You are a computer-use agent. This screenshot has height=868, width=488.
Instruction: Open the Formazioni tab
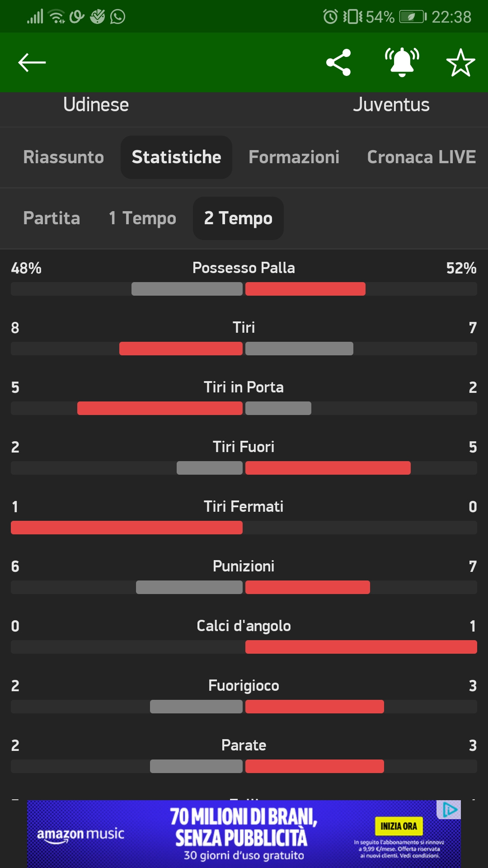click(294, 157)
